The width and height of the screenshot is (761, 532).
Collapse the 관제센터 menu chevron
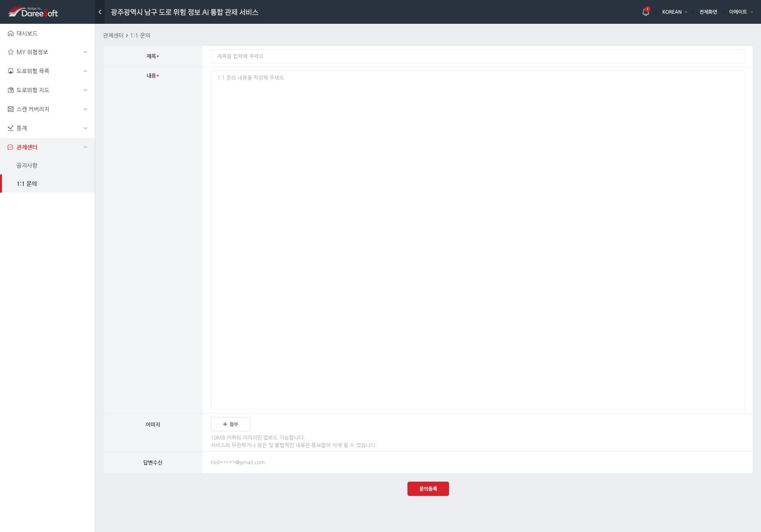click(85, 147)
